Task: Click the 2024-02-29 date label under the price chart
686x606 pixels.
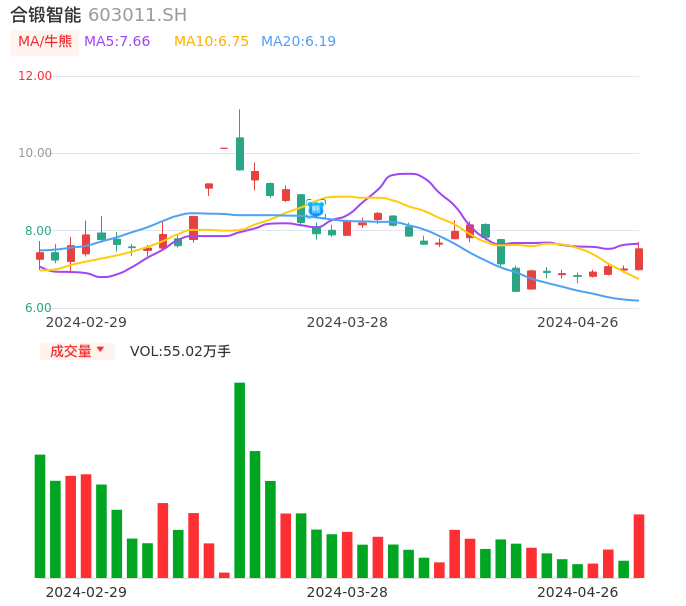Action: click(x=86, y=322)
